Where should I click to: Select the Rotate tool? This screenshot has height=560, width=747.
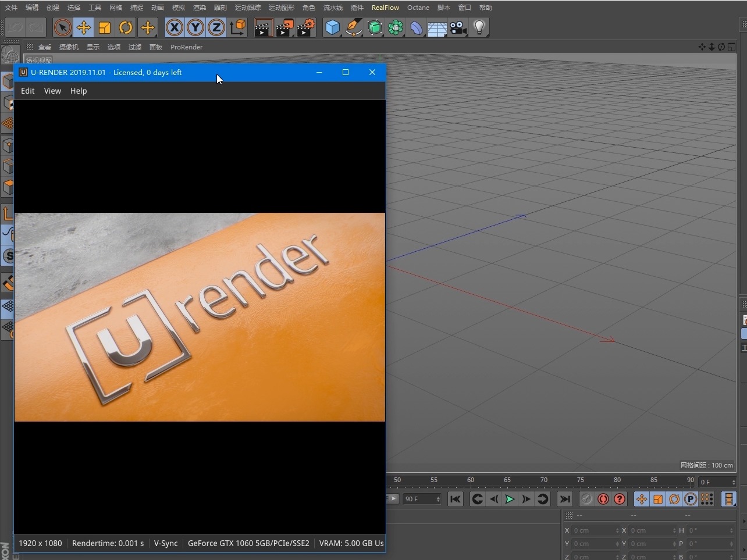(x=126, y=27)
